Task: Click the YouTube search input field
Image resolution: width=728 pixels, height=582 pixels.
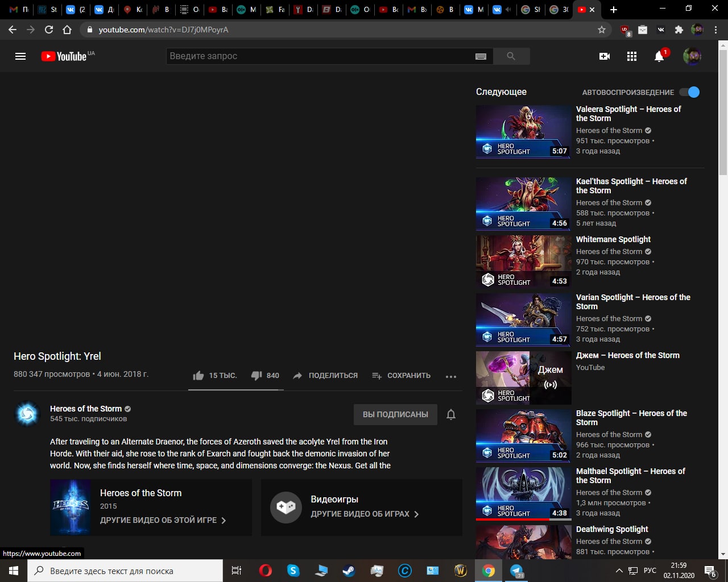Action: point(321,56)
